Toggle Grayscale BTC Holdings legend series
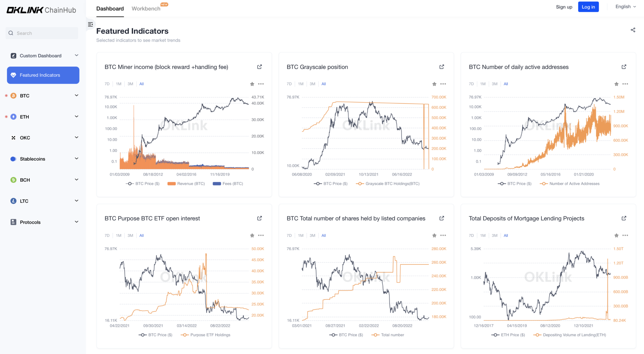644x354 pixels. click(388, 184)
